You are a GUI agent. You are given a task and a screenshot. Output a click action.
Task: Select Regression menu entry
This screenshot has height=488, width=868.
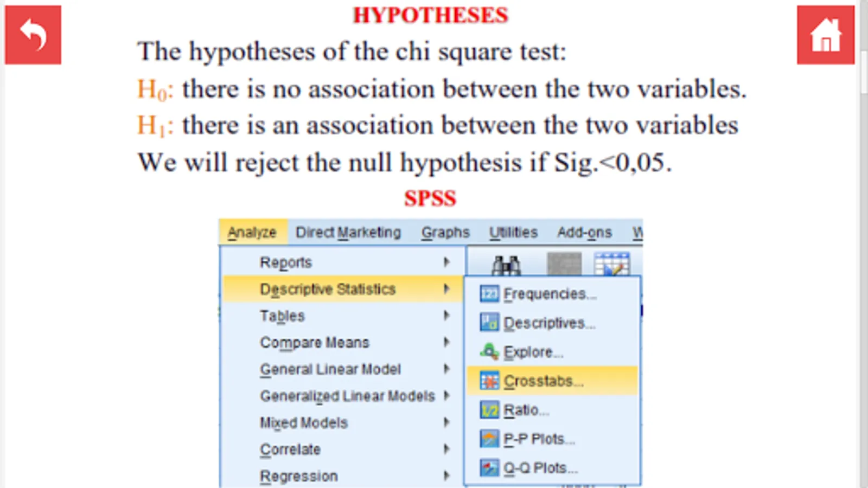pos(343,476)
